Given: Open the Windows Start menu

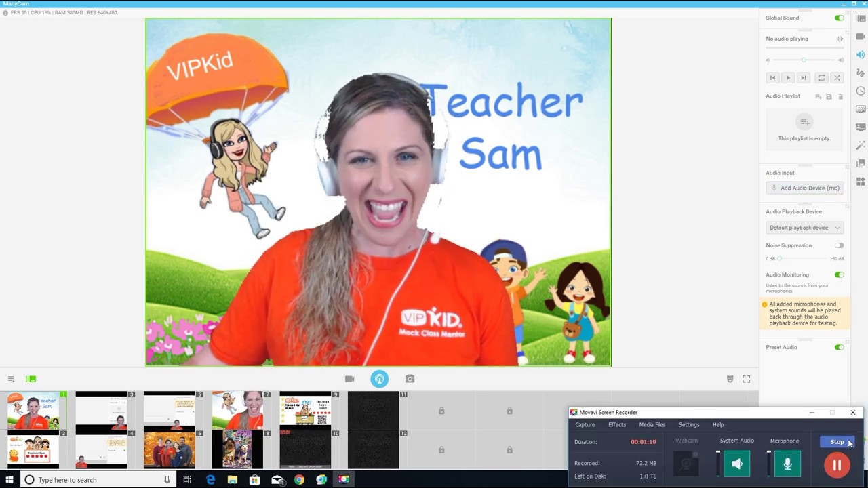Looking at the screenshot, I should pos(9,480).
